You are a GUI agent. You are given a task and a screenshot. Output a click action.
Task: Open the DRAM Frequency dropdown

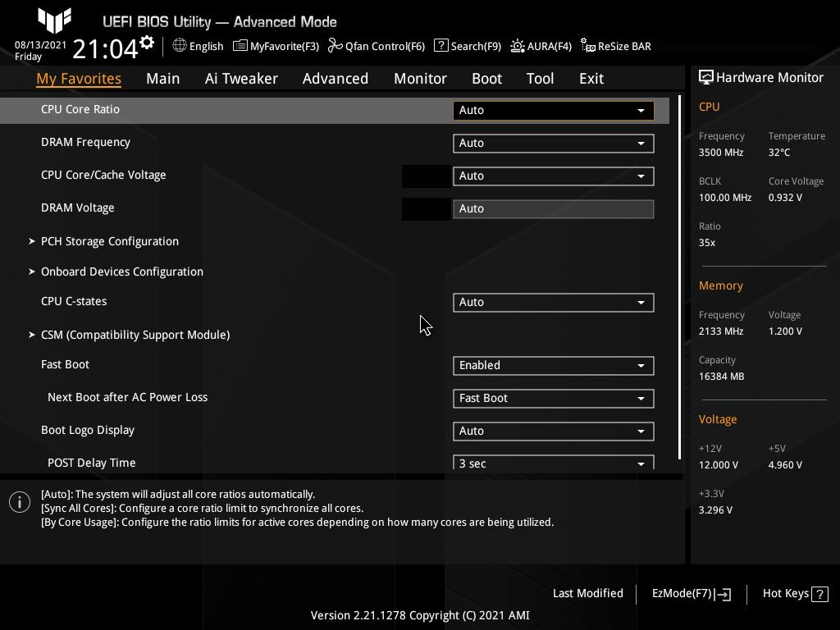pos(554,143)
